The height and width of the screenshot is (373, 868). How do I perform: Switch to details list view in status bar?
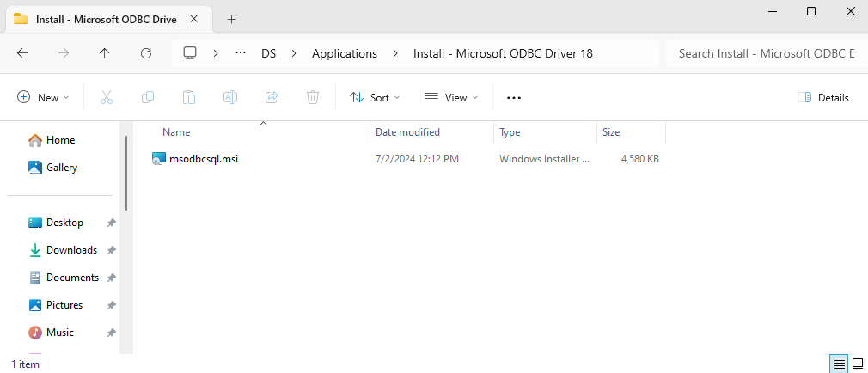pos(840,364)
